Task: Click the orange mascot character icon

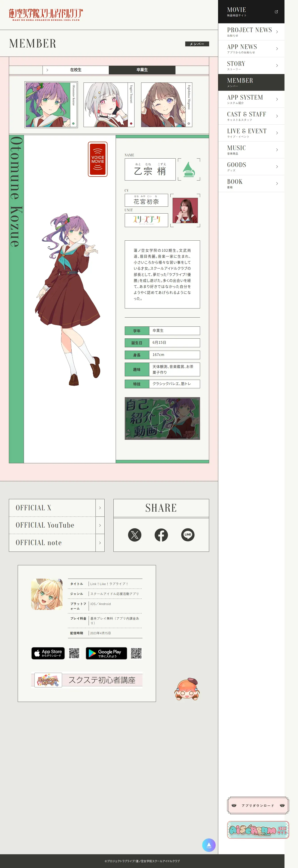Action: pyautogui.click(x=187, y=689)
